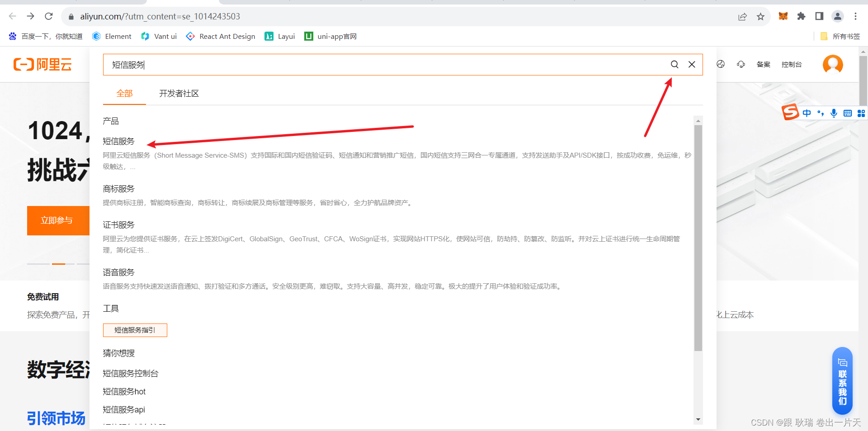
Task: Click the Sogou input S logo
Action: 791,112
